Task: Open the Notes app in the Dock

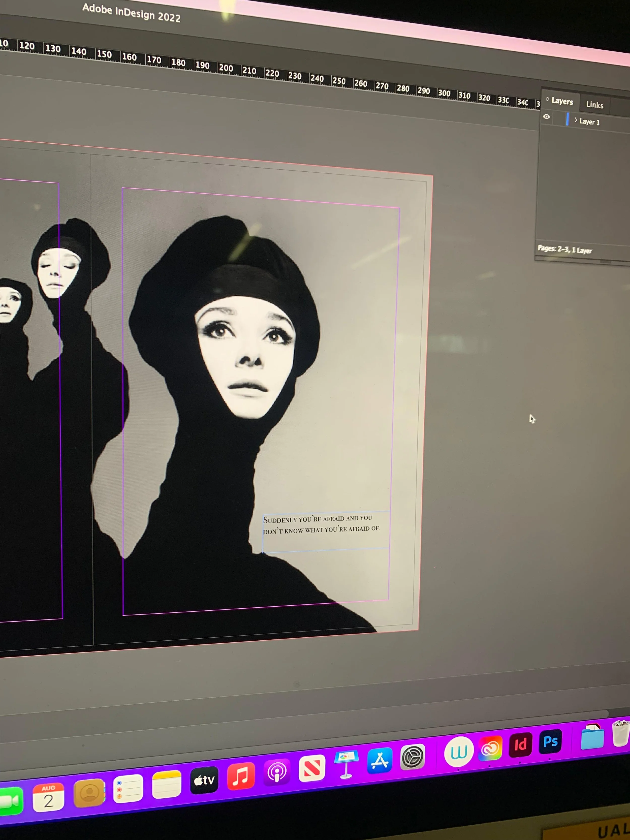Action: pyautogui.click(x=166, y=784)
